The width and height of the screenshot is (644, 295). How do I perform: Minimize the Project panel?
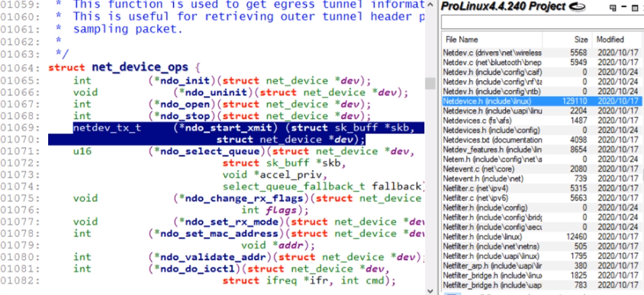point(624,8)
